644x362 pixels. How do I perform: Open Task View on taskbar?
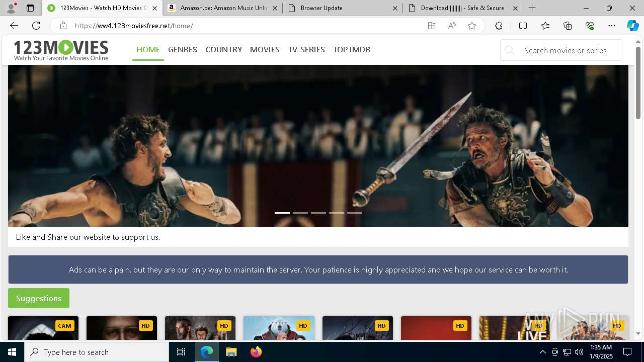[181, 352]
